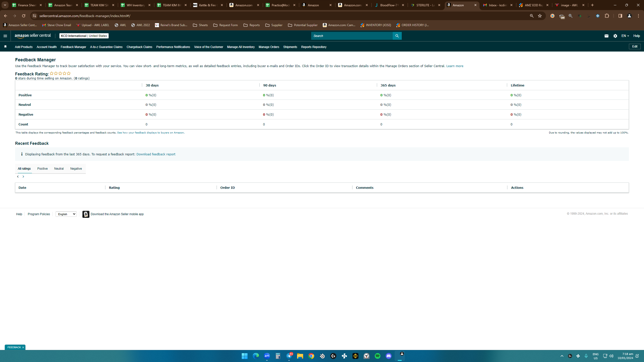Select the All ratings tab
Screen dimensions: 644x362
tap(24, 169)
